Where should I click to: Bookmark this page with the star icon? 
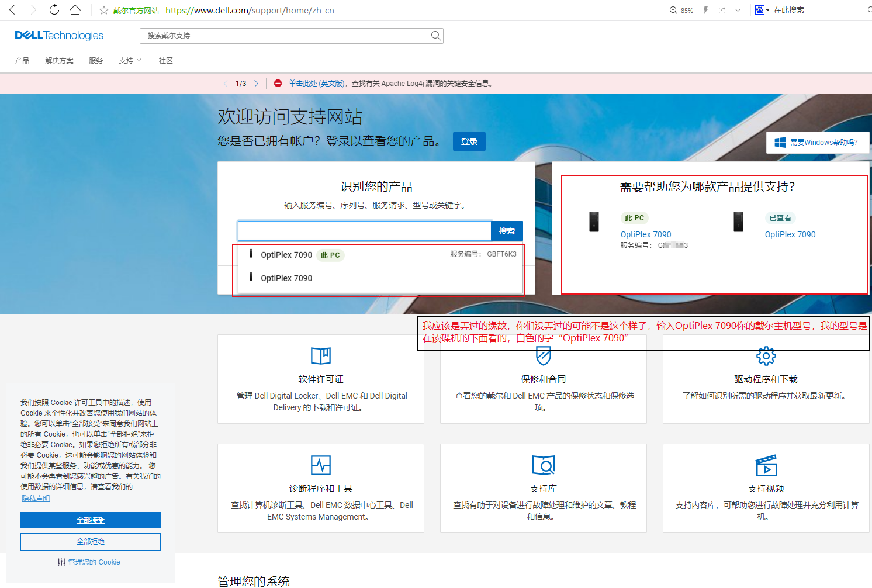point(104,11)
